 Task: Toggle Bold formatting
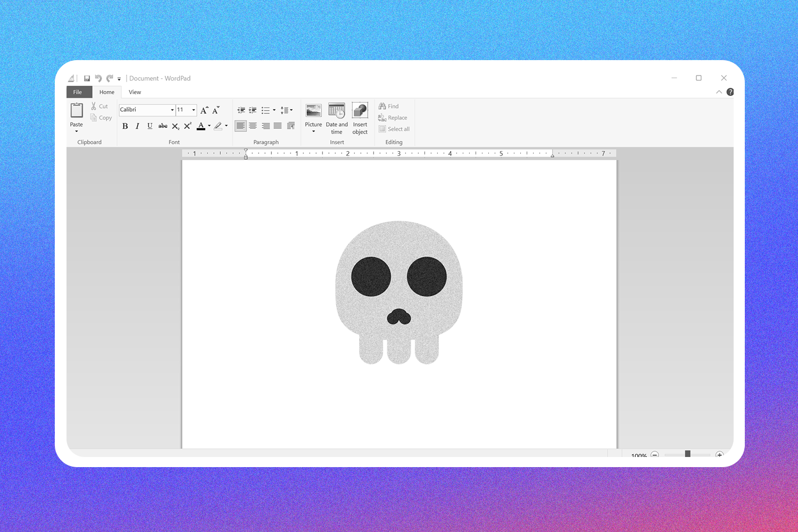(125, 126)
